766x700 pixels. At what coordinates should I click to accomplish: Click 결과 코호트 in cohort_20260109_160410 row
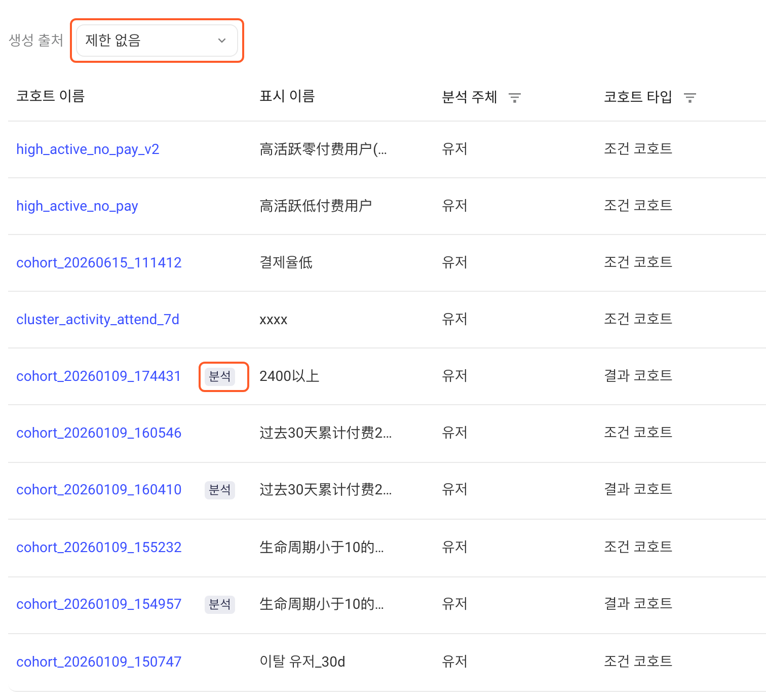(638, 489)
